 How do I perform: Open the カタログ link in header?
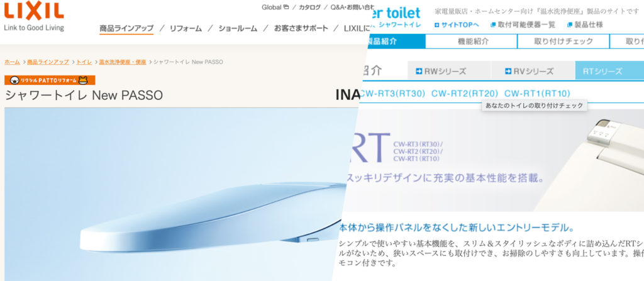tap(309, 8)
